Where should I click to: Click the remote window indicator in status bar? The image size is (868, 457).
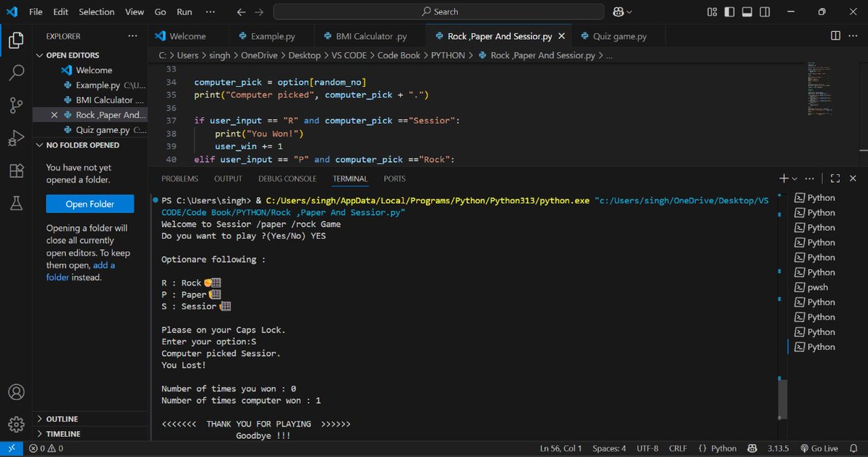pyautogui.click(x=12, y=448)
